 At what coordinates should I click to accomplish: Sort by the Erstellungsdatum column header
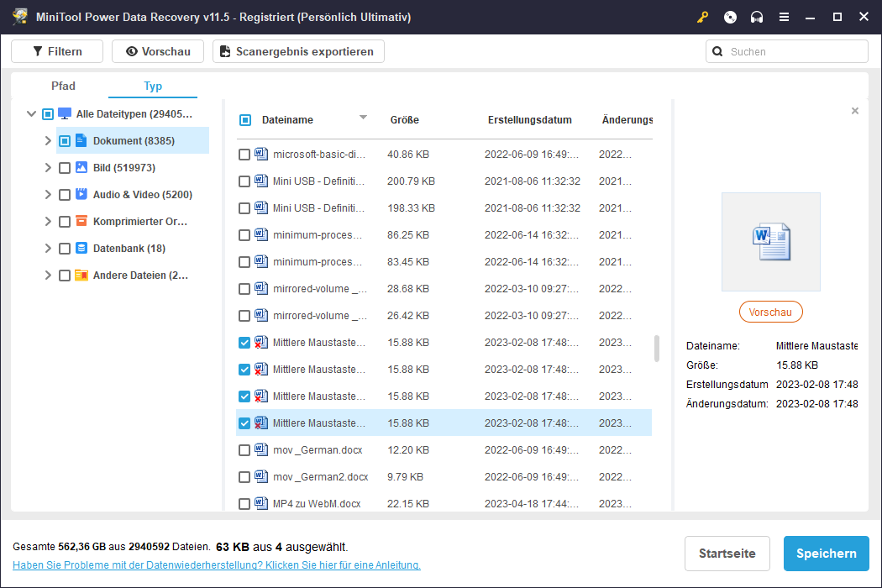(529, 120)
